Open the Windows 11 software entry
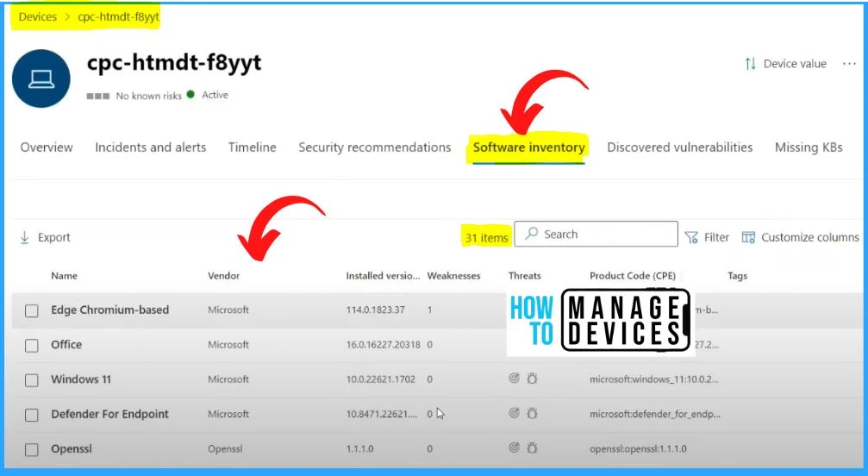This screenshot has height=476, width=868. click(x=81, y=379)
